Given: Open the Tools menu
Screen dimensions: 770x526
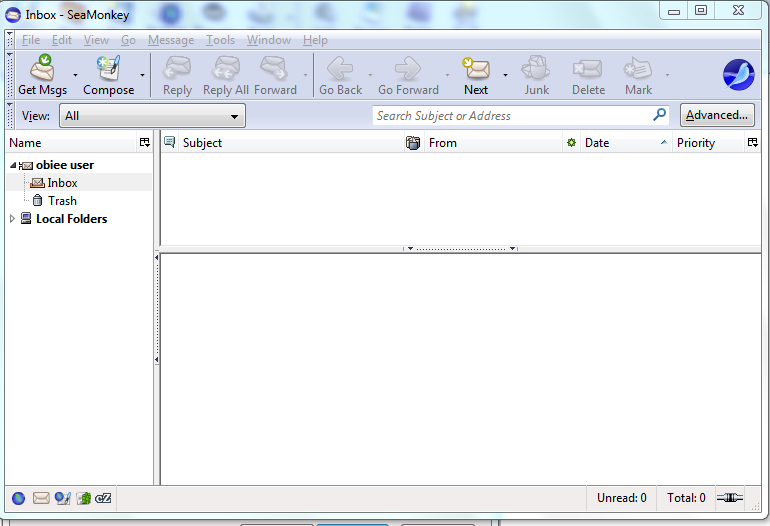Looking at the screenshot, I should click(220, 40).
